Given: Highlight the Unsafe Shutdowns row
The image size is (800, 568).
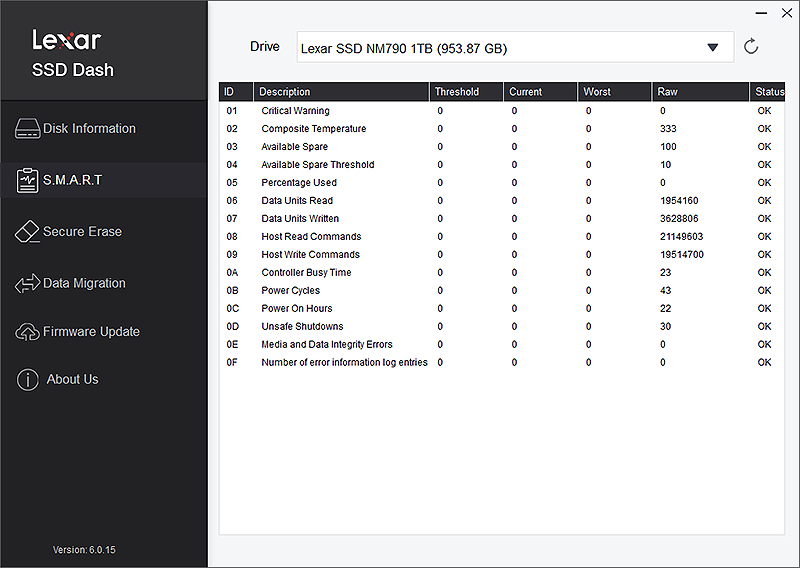Looking at the screenshot, I should click(x=302, y=327).
